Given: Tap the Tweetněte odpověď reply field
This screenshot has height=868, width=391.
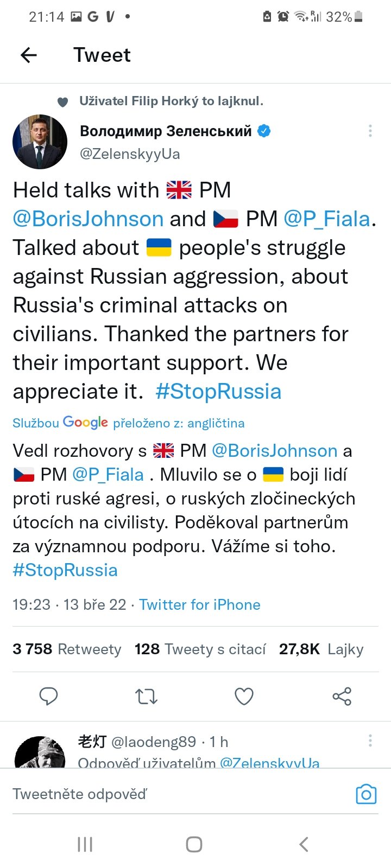Looking at the screenshot, I should point(163,794).
